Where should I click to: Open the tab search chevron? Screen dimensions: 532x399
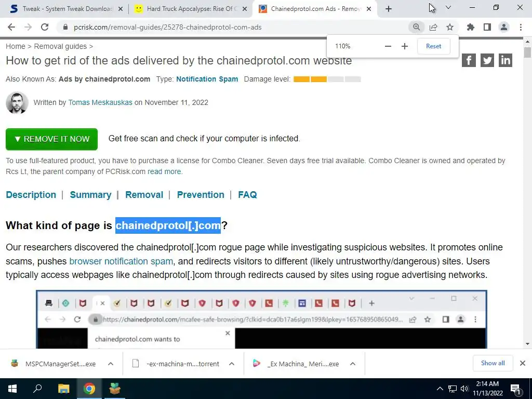point(448,7)
